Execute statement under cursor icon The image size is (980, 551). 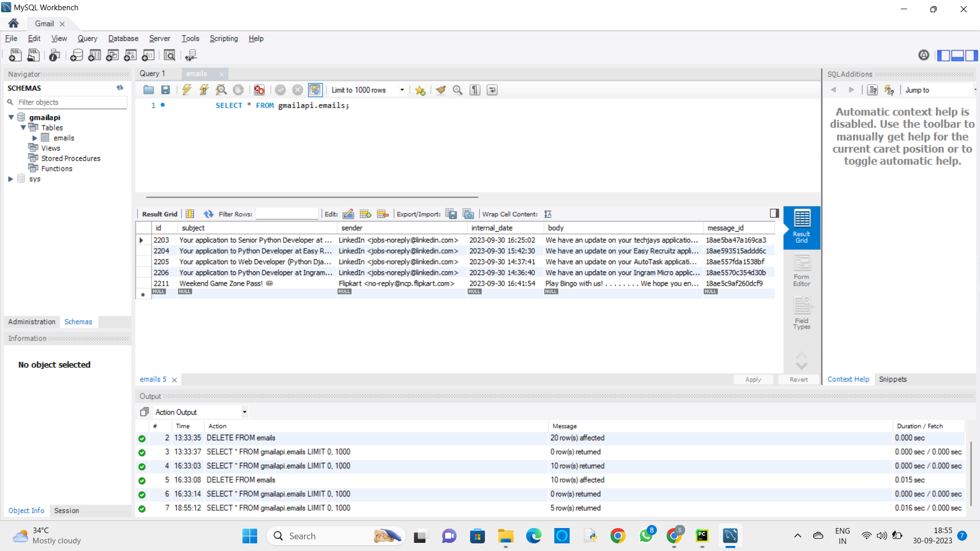(x=204, y=90)
